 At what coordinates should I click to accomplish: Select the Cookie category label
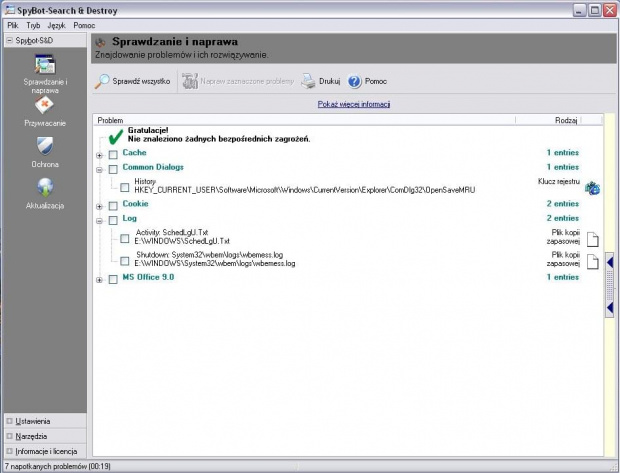tap(135, 204)
